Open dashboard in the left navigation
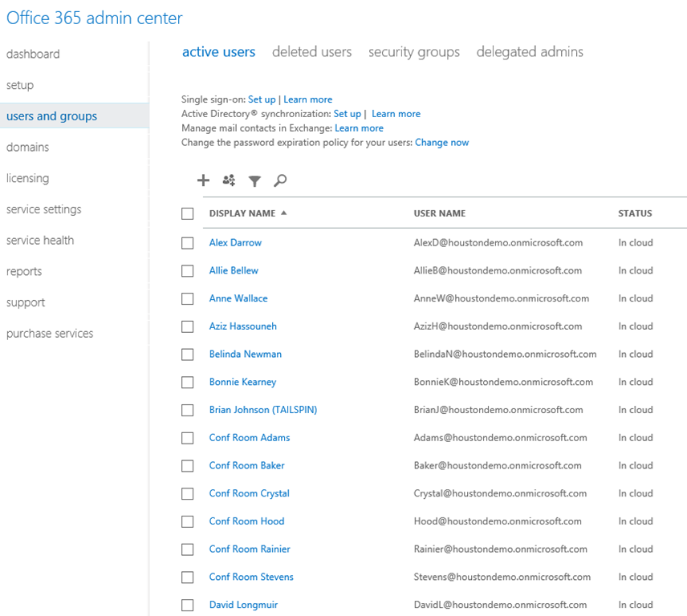The image size is (687, 616). (33, 54)
